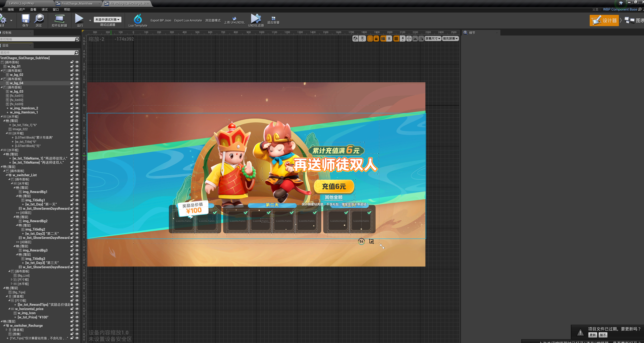The image size is (644, 343).
Task: Select img_RewardBg2 in hierarchy
Action: click(x=35, y=221)
